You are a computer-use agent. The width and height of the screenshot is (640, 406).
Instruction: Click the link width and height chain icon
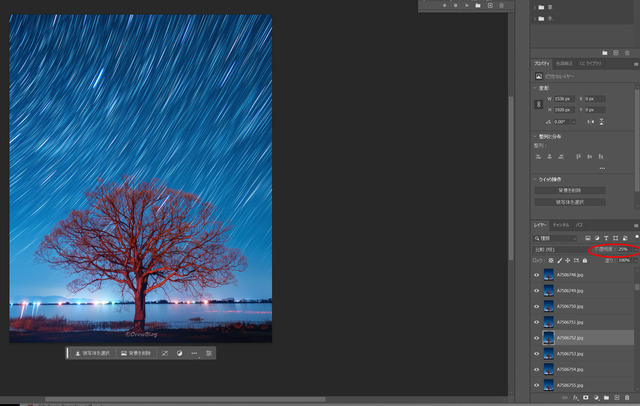[x=538, y=104]
